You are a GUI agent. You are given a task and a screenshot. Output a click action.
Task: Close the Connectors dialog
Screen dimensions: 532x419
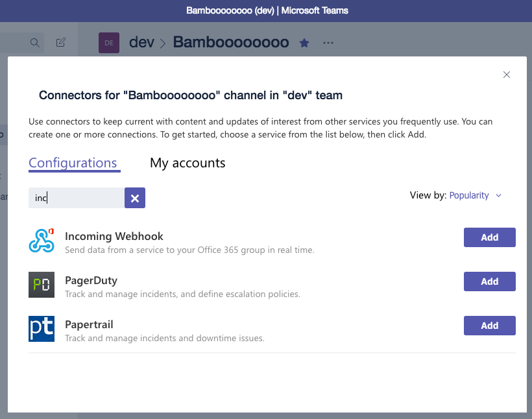point(507,75)
